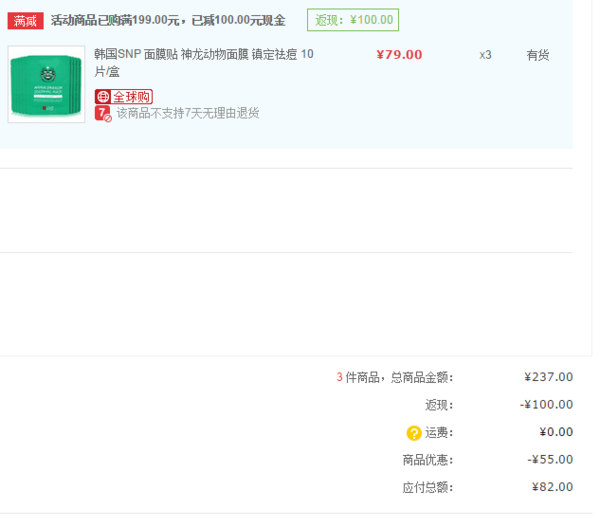Click the 商品优惠 discount label
This screenshot has height=527, width=600.
tap(427, 460)
